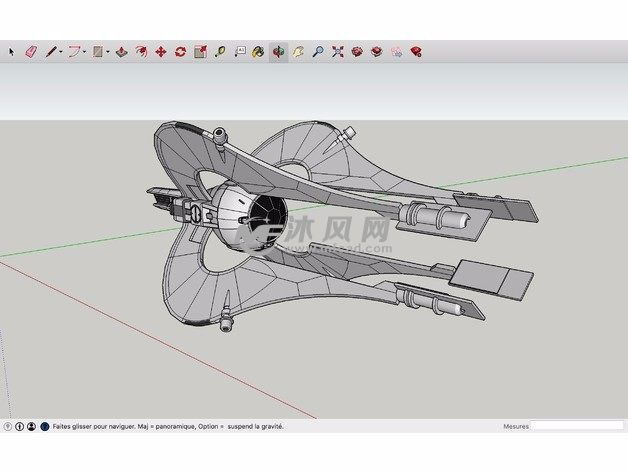Select the arrow Select tool
Viewport: 628px width, 472px height.
[x=12, y=51]
